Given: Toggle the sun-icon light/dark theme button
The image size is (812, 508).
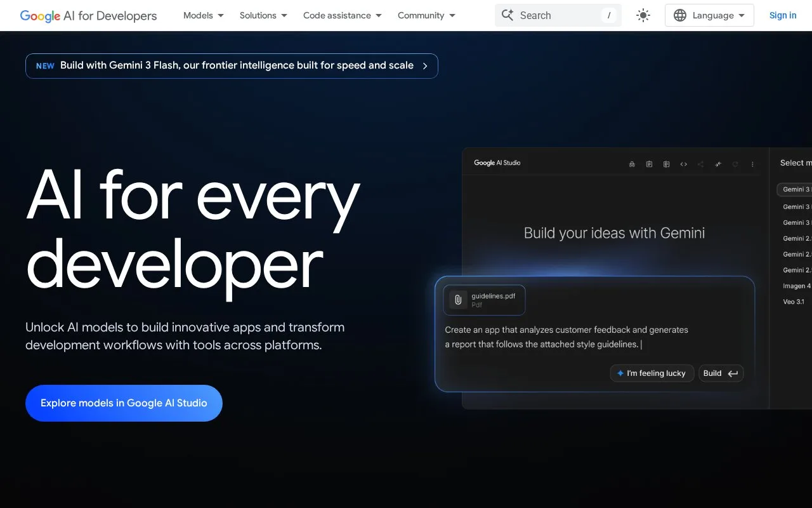Looking at the screenshot, I should coord(643,15).
